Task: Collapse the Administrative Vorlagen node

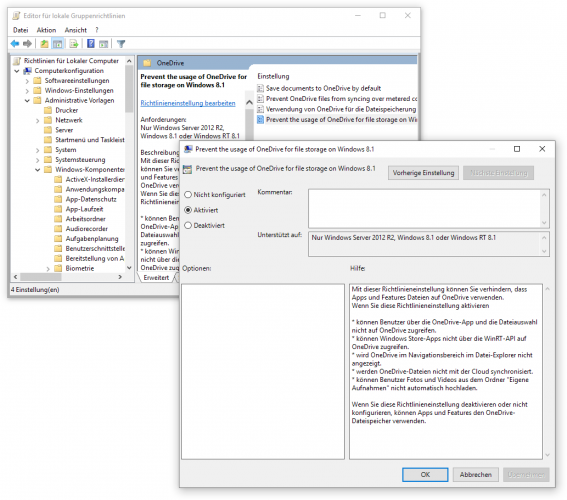Action: pyautogui.click(x=27, y=101)
